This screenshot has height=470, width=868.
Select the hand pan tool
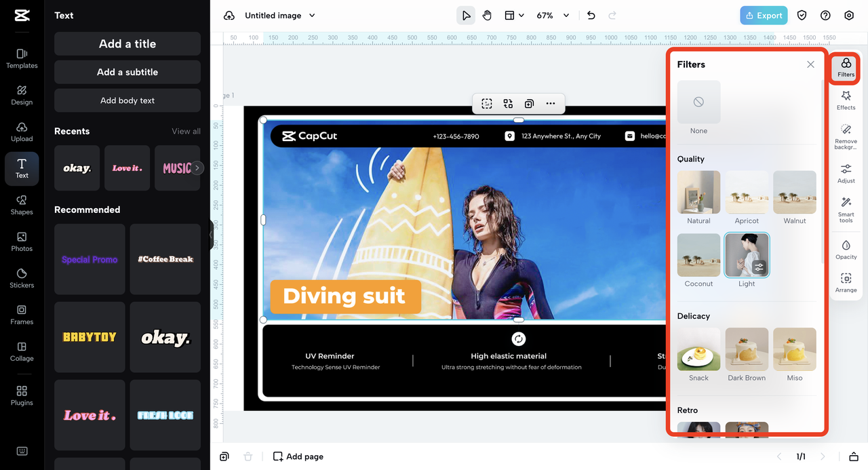487,16
